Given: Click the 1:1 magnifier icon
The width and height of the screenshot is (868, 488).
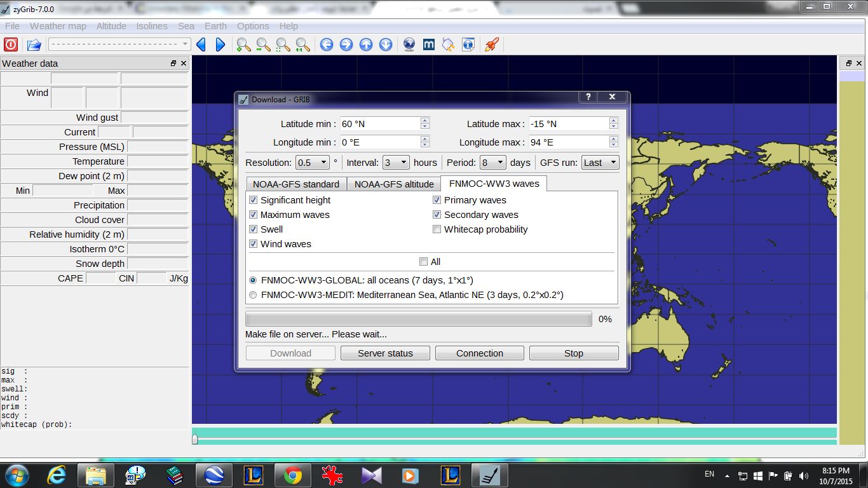Looking at the screenshot, I should pos(302,44).
